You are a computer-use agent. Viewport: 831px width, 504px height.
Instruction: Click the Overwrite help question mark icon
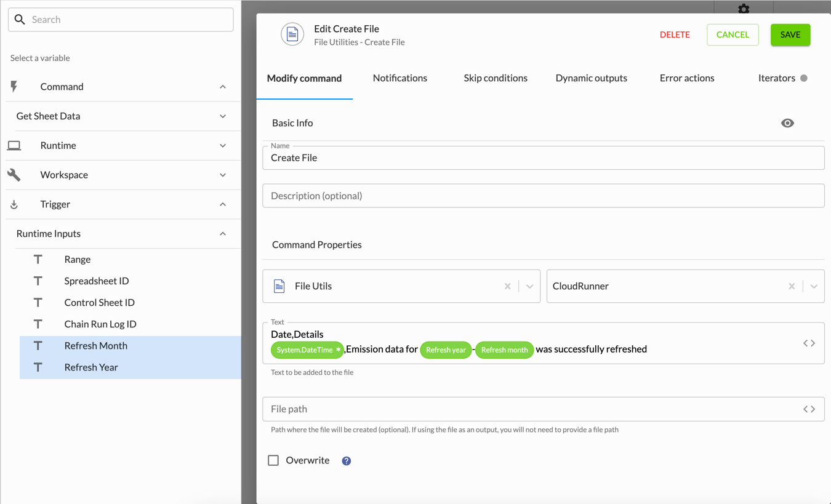coord(347,461)
